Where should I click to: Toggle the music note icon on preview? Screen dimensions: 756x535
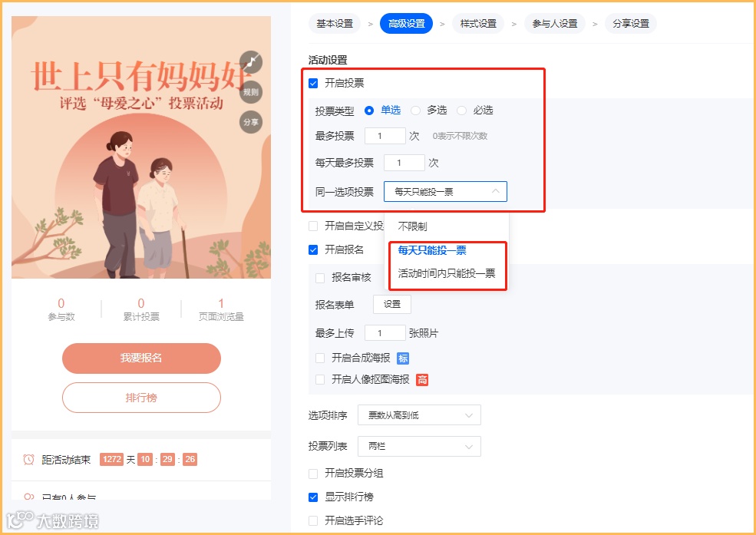[251, 62]
